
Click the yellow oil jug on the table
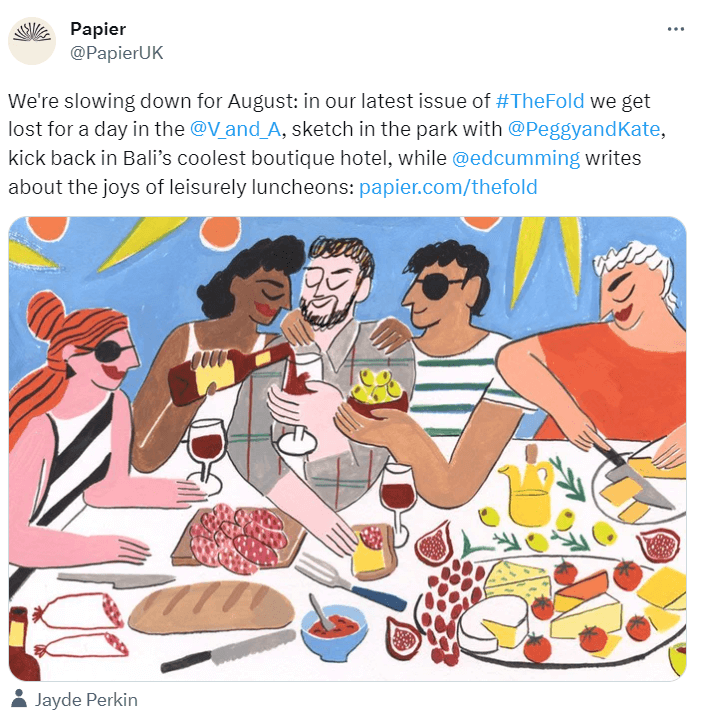tap(527, 490)
